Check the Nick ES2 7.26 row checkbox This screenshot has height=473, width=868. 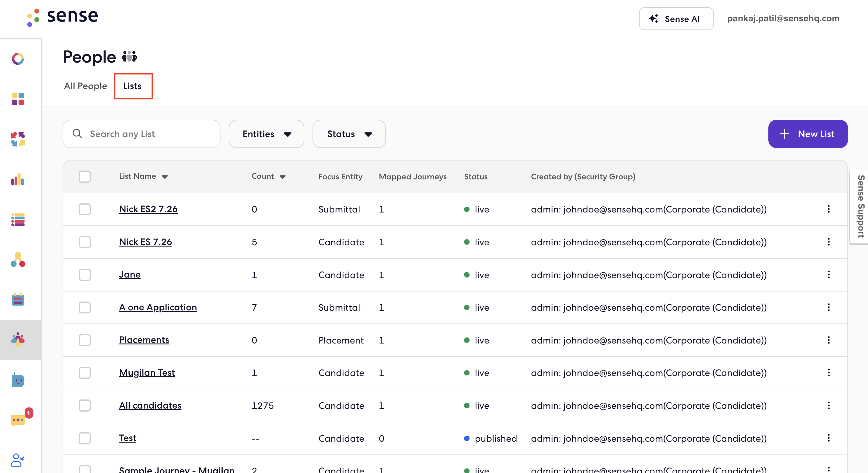click(84, 209)
